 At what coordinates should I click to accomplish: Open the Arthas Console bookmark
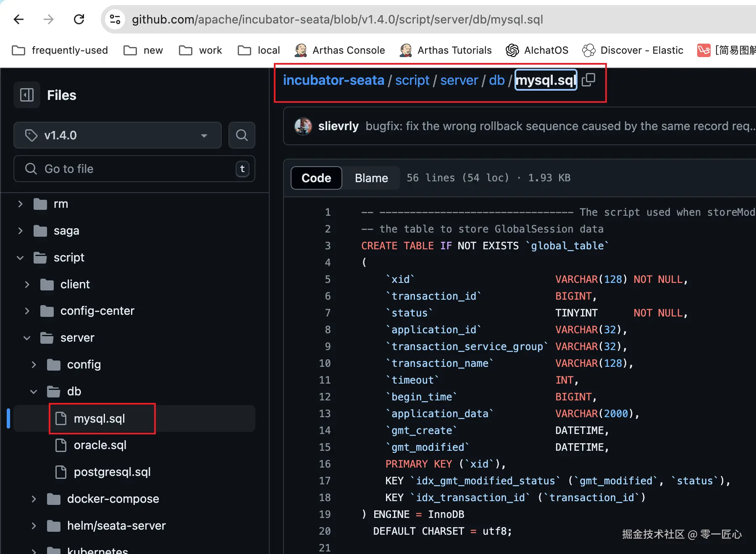click(340, 50)
